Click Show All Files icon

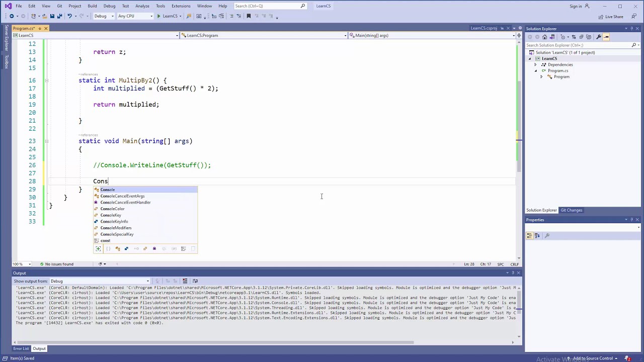[x=589, y=37]
